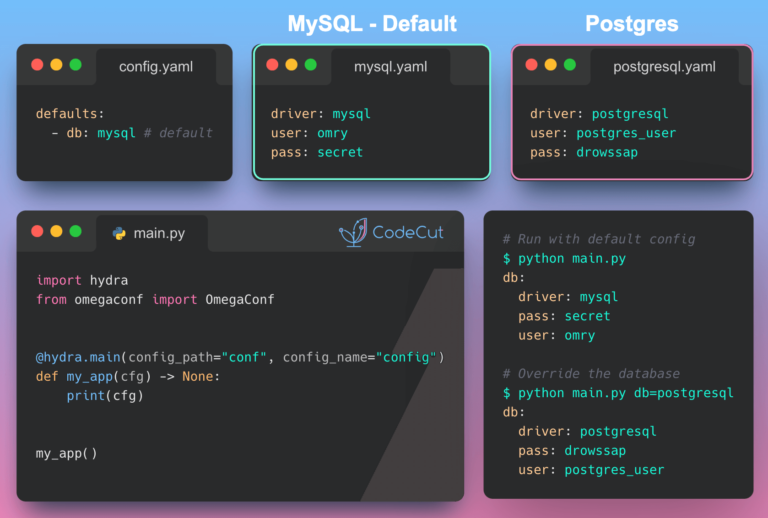768x518 pixels.
Task: Click 'user: postgres_user' in postgresql.yaml window
Action: coord(603,133)
